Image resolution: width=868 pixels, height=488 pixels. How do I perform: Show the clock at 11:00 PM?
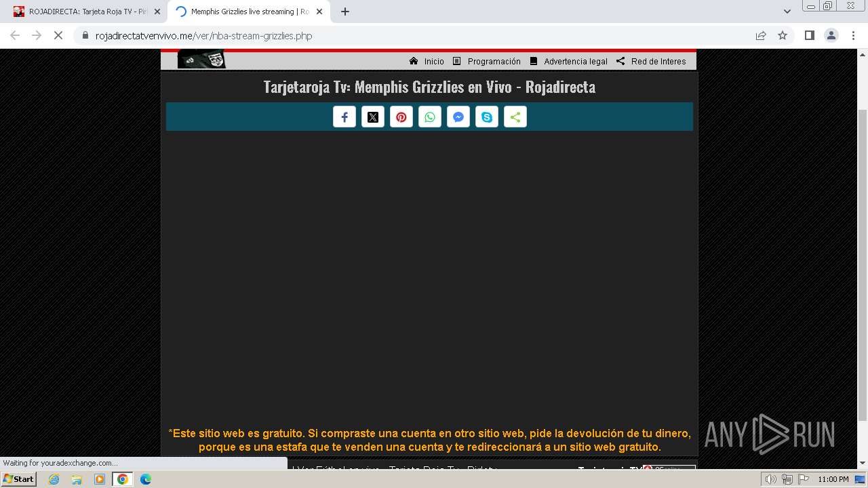pos(833,479)
